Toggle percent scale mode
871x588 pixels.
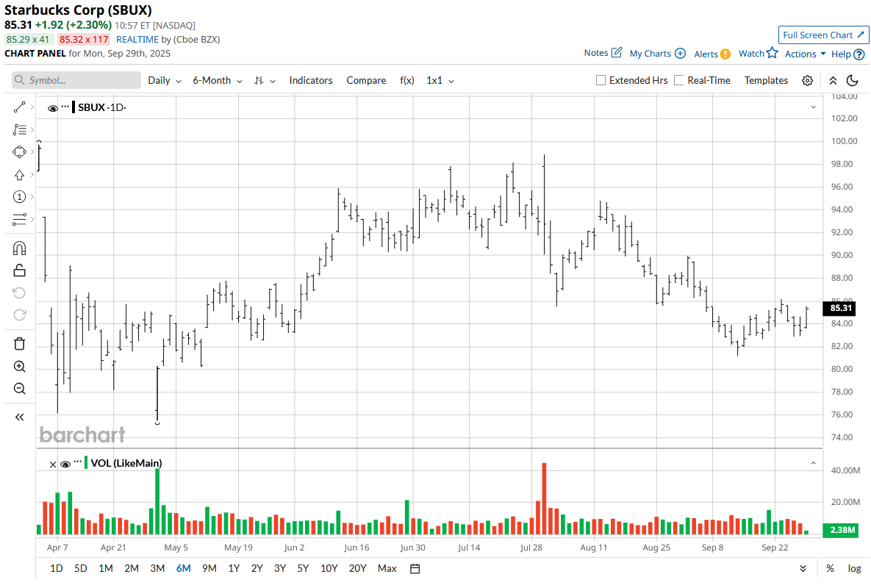tap(830, 569)
